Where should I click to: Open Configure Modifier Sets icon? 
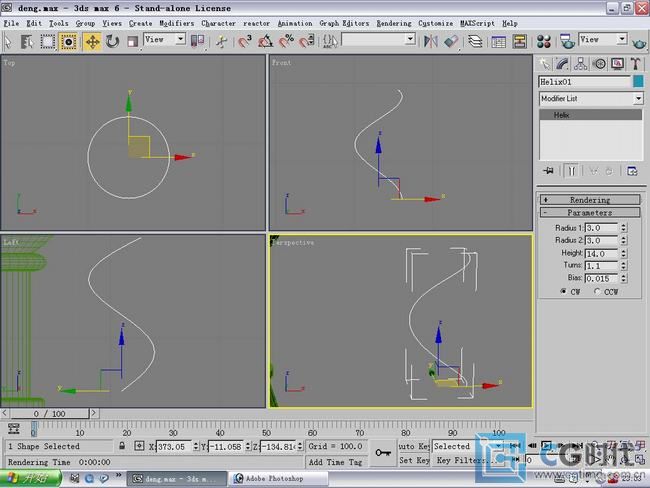[x=632, y=171]
